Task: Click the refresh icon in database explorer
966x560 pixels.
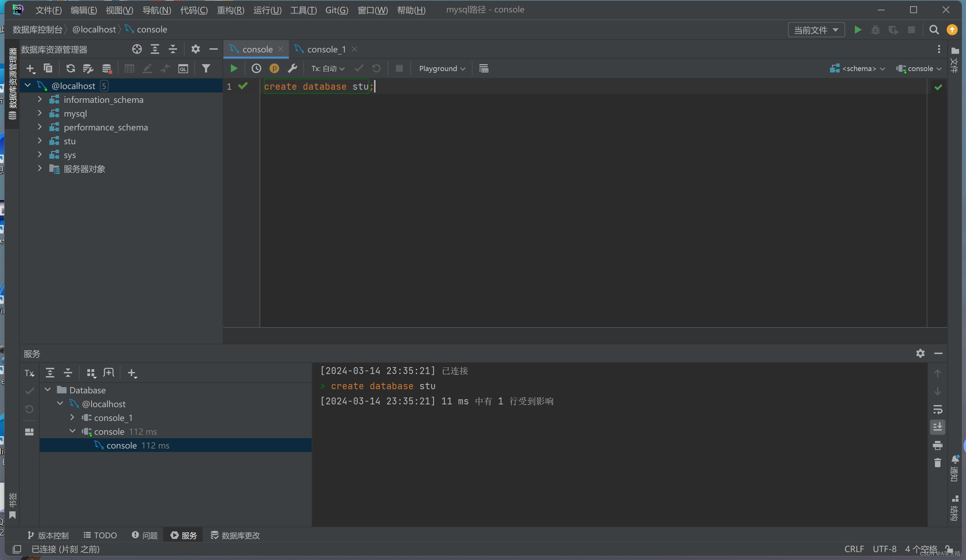Action: 70,69
